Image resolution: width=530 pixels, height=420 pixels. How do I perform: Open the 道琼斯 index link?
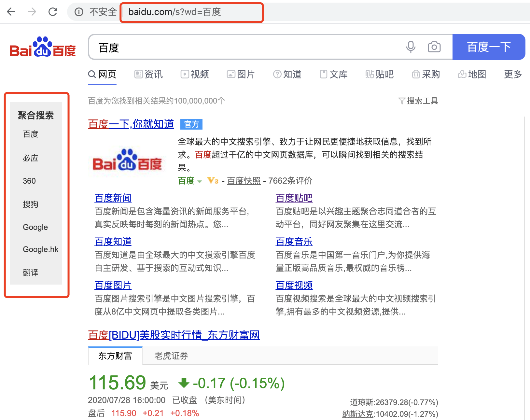(x=362, y=402)
